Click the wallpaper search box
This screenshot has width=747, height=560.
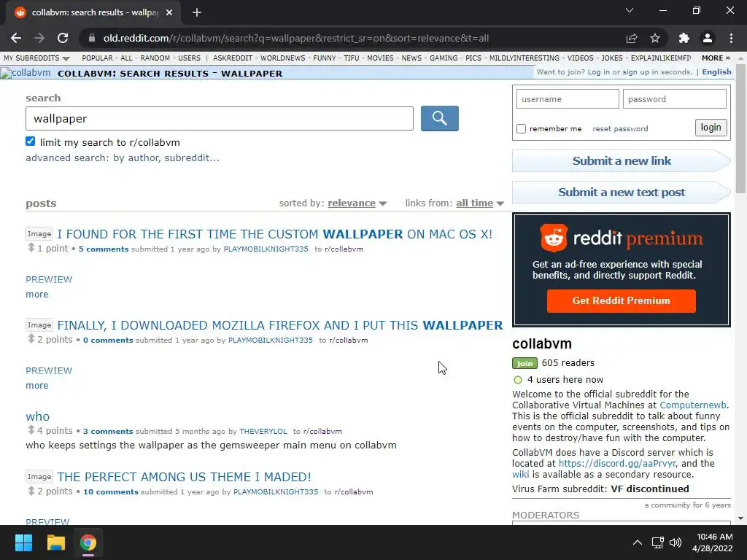point(219,119)
